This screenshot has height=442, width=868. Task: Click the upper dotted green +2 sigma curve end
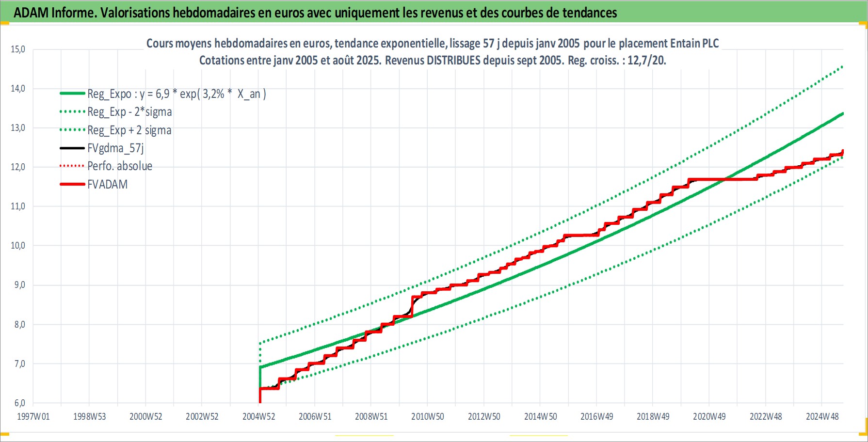(x=841, y=67)
